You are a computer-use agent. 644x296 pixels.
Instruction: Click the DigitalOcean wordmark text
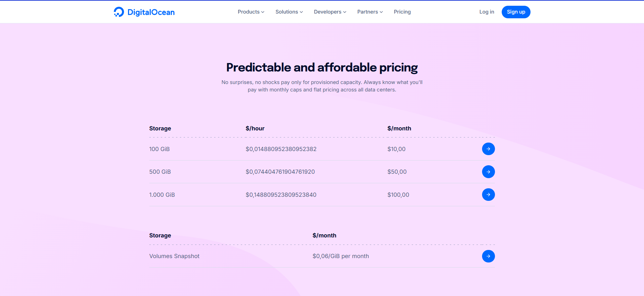[151, 12]
